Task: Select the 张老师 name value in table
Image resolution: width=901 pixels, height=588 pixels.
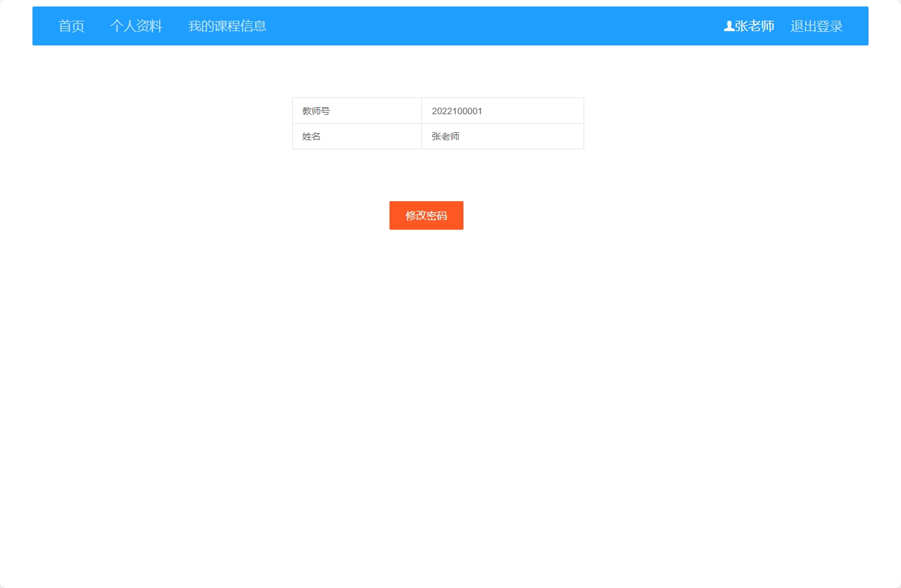Action: pos(503,136)
